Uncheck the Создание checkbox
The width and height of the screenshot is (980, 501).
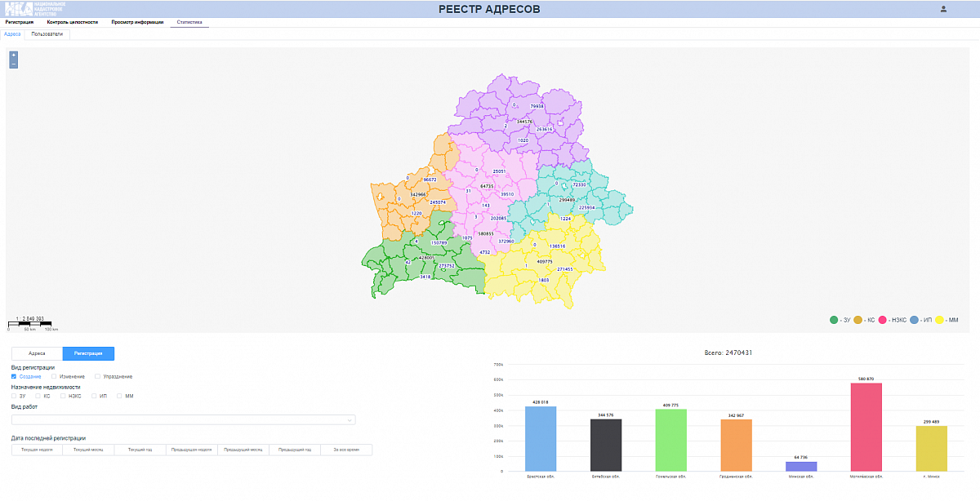[15, 376]
